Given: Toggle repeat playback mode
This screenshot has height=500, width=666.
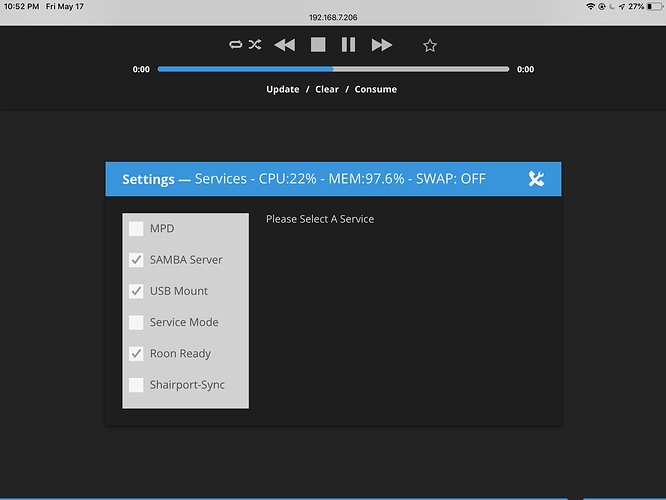Looking at the screenshot, I should pyautogui.click(x=235, y=45).
